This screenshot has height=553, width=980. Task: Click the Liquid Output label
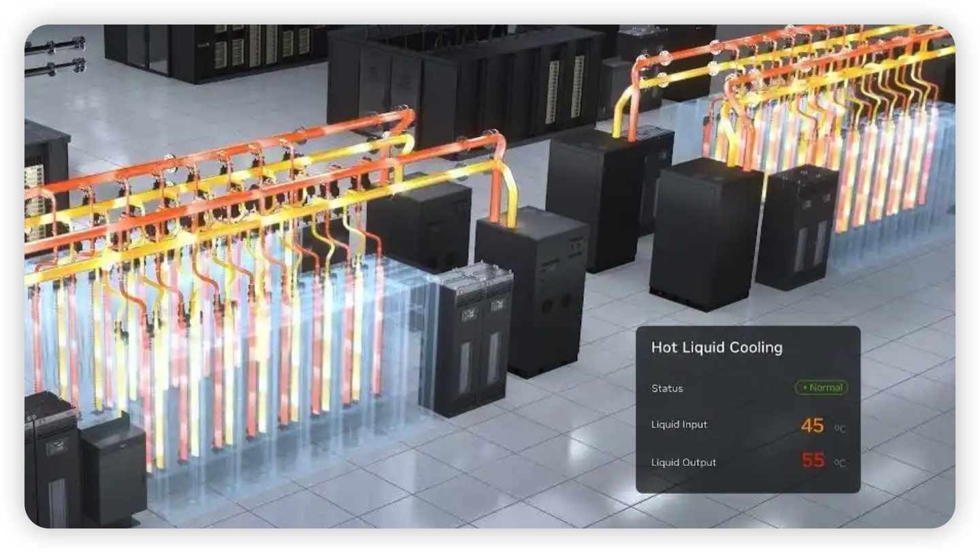tap(683, 462)
